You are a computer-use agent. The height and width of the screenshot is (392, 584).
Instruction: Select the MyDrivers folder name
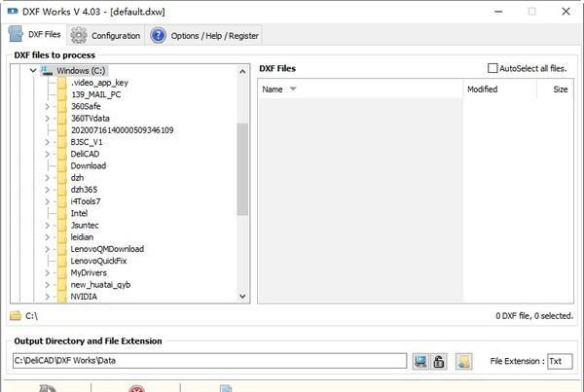(89, 273)
